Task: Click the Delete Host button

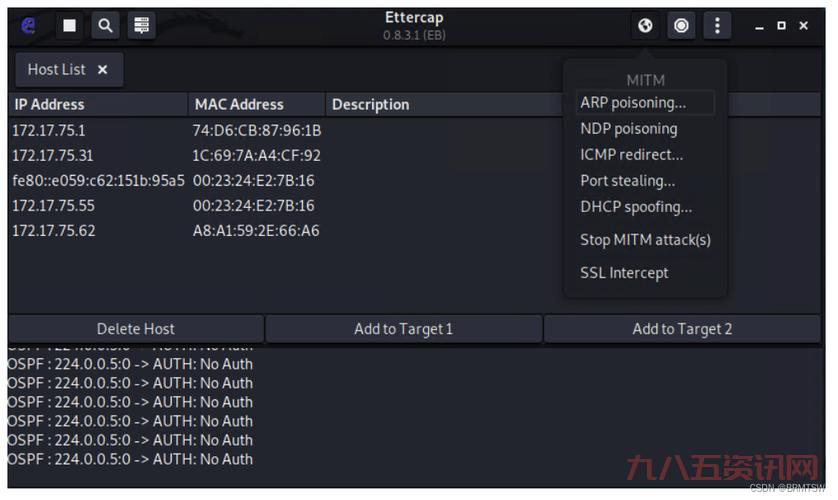Action: pos(136,329)
